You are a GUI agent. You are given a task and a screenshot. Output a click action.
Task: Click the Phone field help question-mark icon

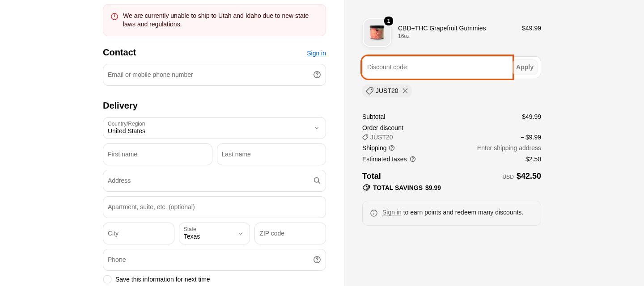coord(317,260)
